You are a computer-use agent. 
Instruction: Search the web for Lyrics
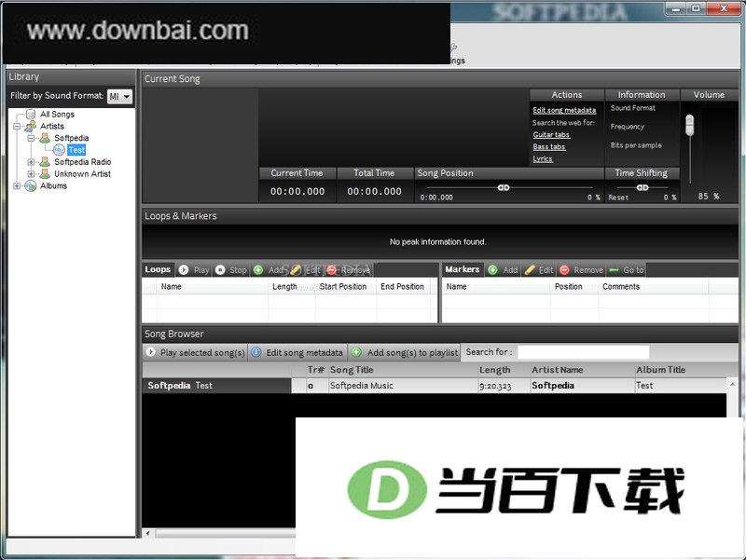tap(543, 158)
